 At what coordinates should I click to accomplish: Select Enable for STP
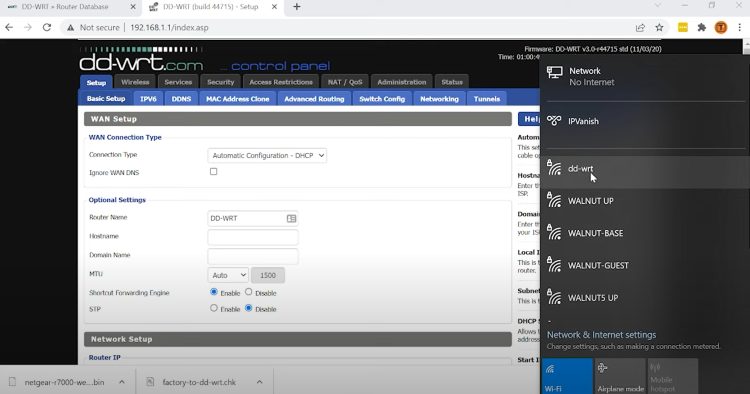[x=214, y=308]
